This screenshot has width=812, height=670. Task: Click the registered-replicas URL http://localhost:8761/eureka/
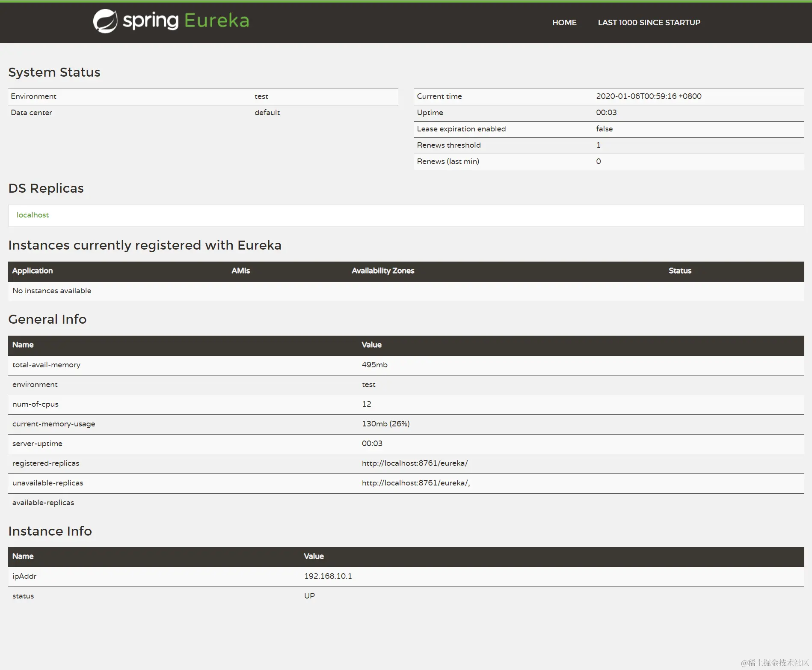[415, 463]
